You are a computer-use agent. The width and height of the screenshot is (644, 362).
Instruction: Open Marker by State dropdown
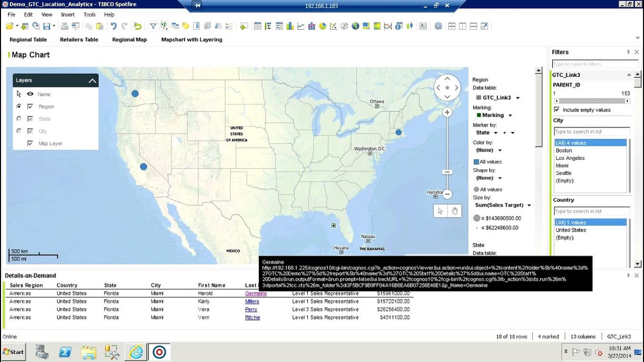click(496, 133)
